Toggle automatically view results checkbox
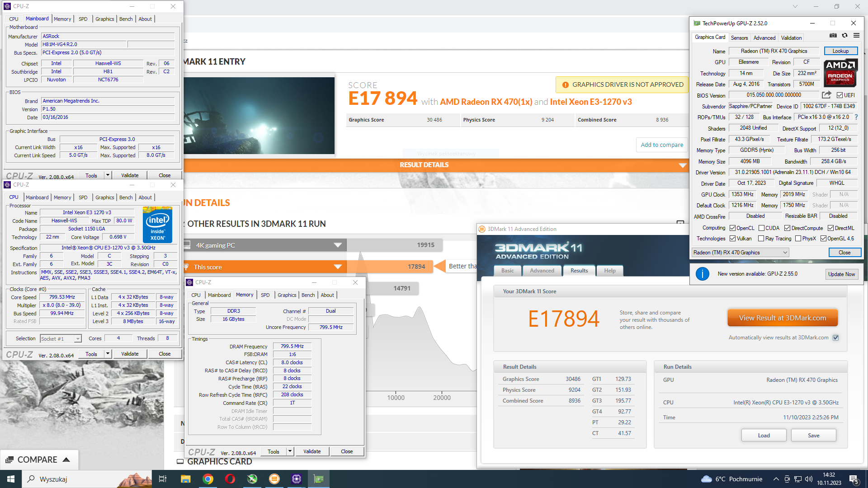The width and height of the screenshot is (868, 488). tap(835, 338)
